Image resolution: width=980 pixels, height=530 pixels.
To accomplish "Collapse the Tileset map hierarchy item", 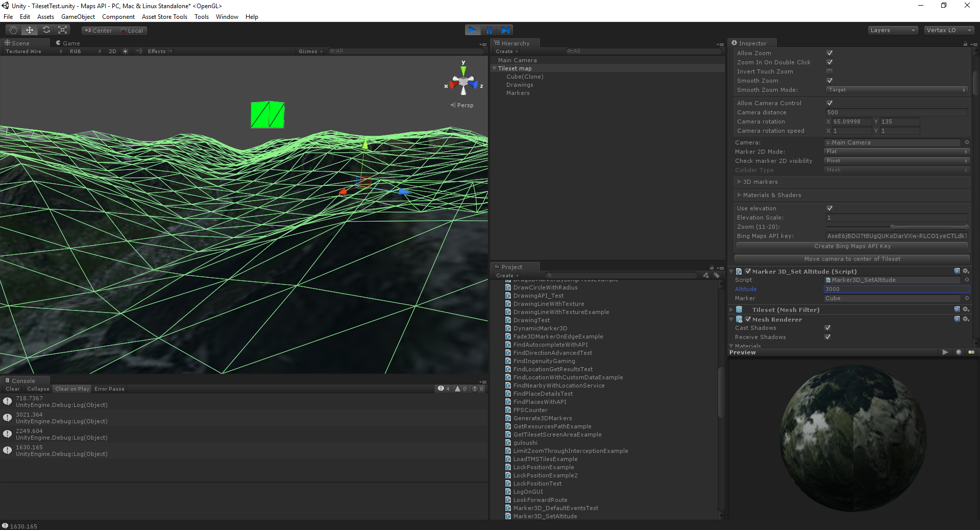I will (x=494, y=68).
